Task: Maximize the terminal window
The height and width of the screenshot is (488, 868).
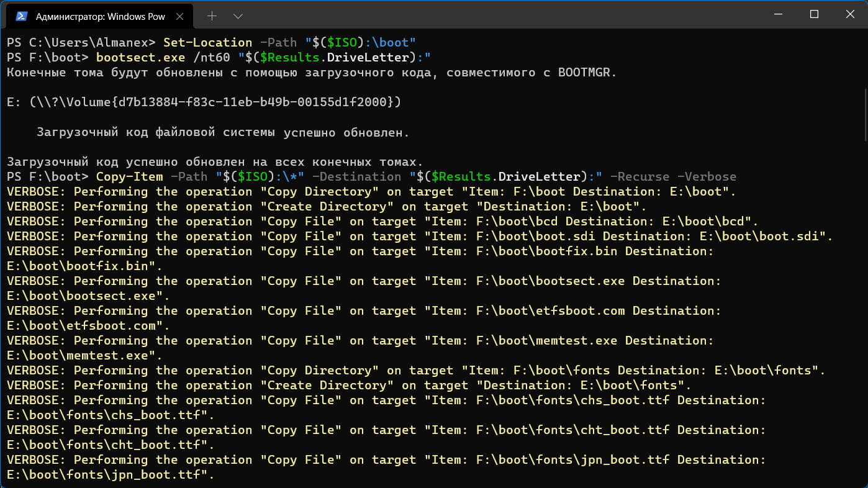Action: point(815,15)
